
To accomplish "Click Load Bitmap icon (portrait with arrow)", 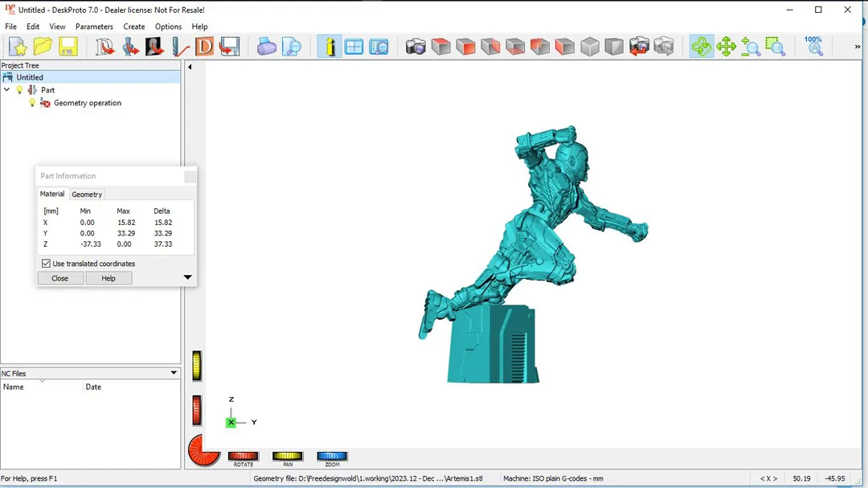I will (x=154, y=47).
